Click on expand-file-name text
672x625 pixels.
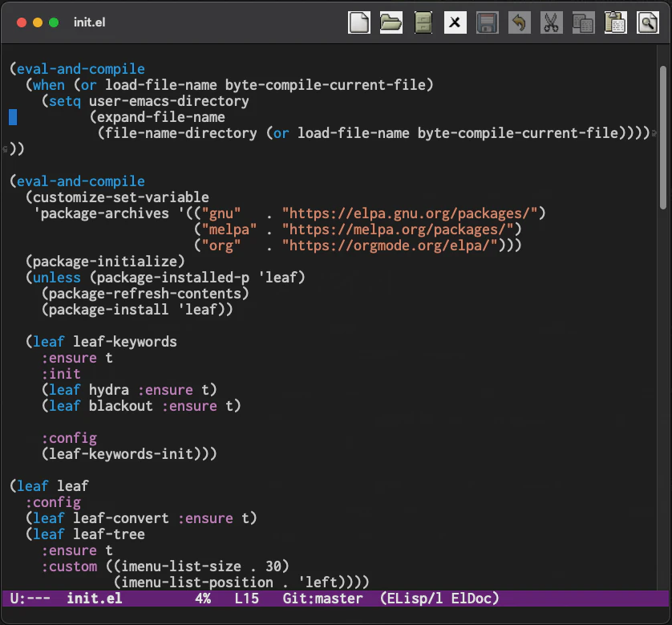tap(160, 117)
